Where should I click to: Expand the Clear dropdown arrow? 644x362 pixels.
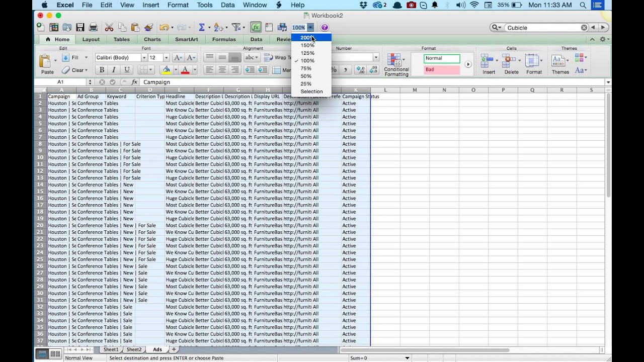point(87,70)
